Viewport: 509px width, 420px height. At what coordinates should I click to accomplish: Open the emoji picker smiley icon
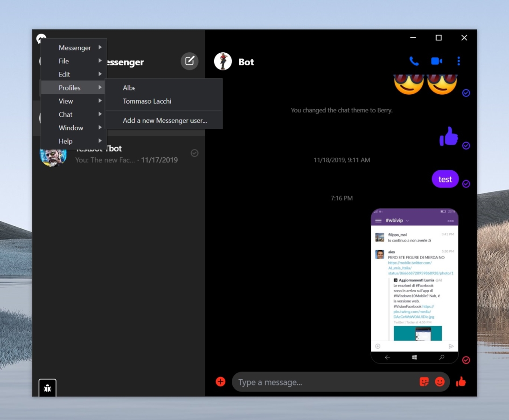(x=439, y=382)
